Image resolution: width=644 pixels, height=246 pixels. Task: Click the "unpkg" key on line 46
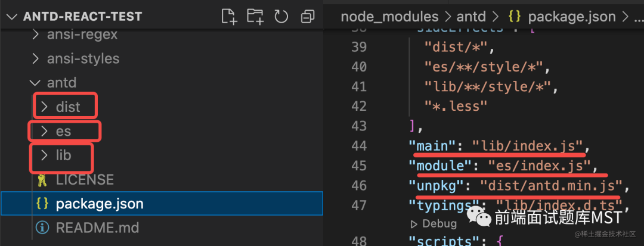click(436, 186)
